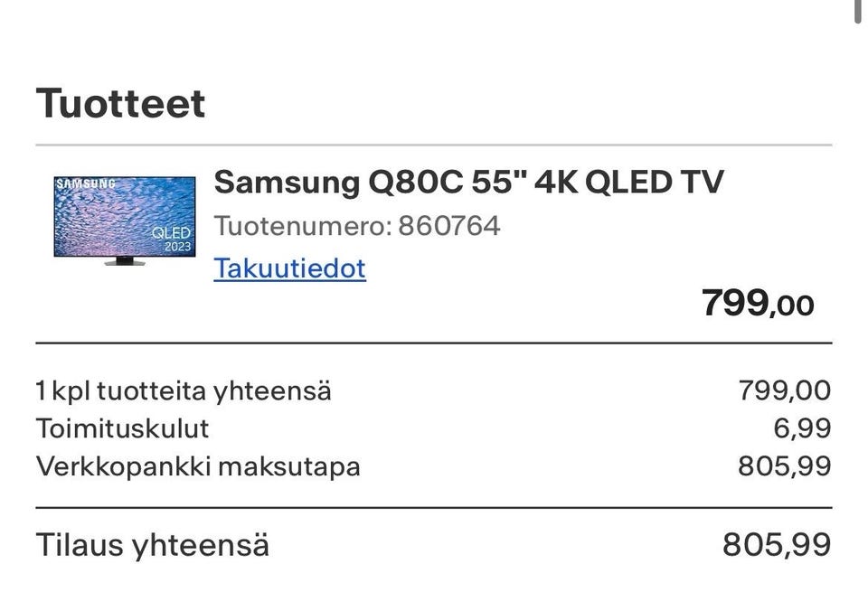Click the TV stand in the product image
Viewport: 868px width, 592px height.
[x=125, y=261]
